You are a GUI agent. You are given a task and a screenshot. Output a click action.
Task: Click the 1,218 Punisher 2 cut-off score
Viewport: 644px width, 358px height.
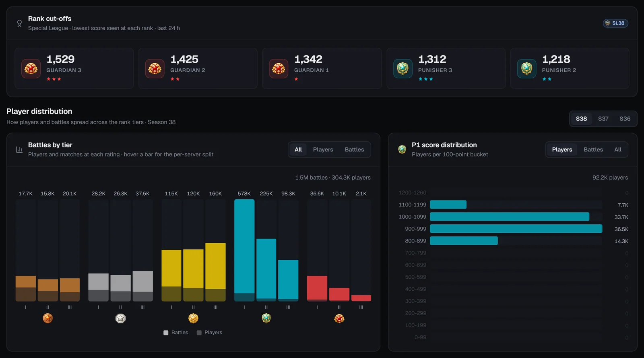click(x=556, y=59)
